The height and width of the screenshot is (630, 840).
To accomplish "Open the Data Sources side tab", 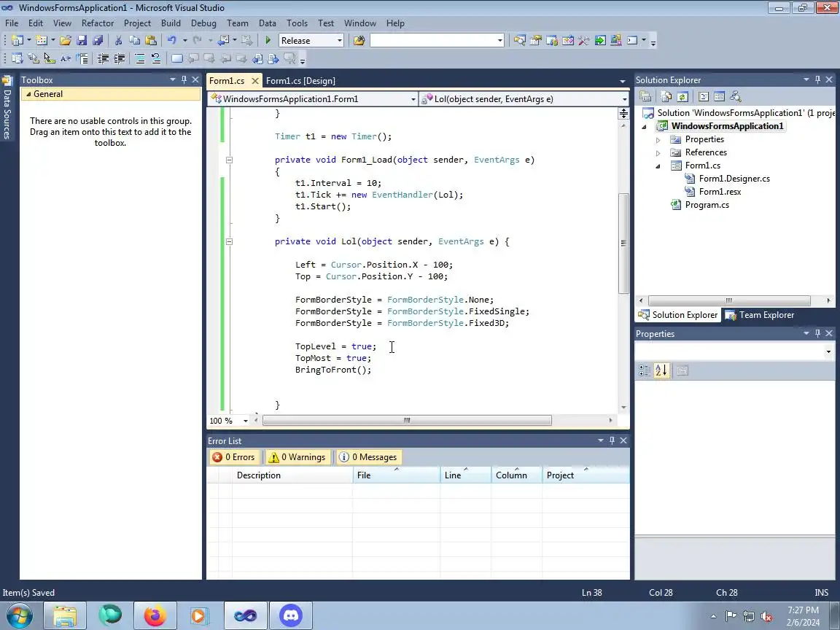I will (7, 108).
